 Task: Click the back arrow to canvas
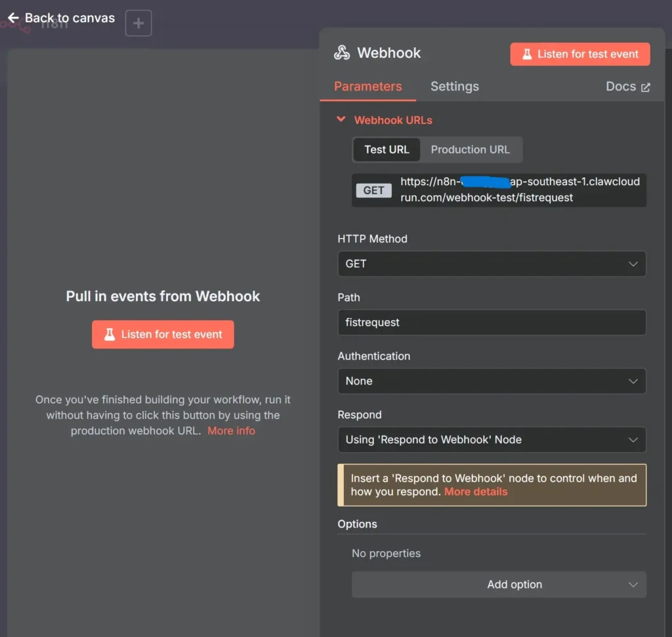point(13,18)
